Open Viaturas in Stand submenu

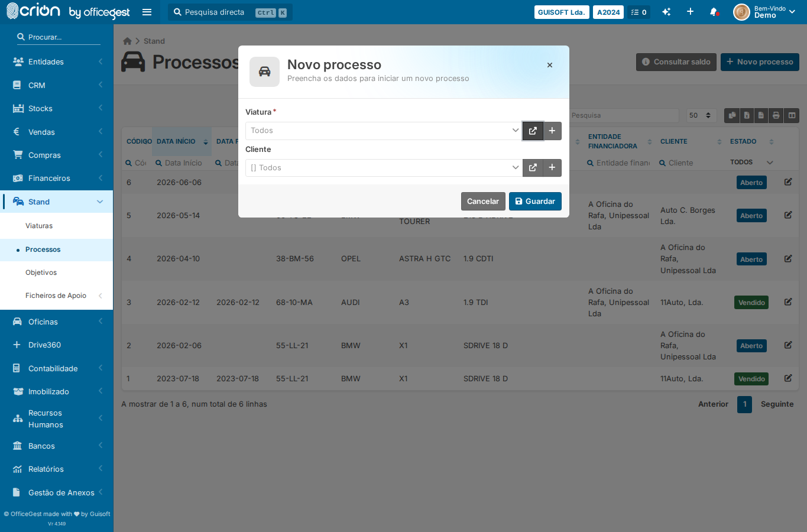click(39, 226)
